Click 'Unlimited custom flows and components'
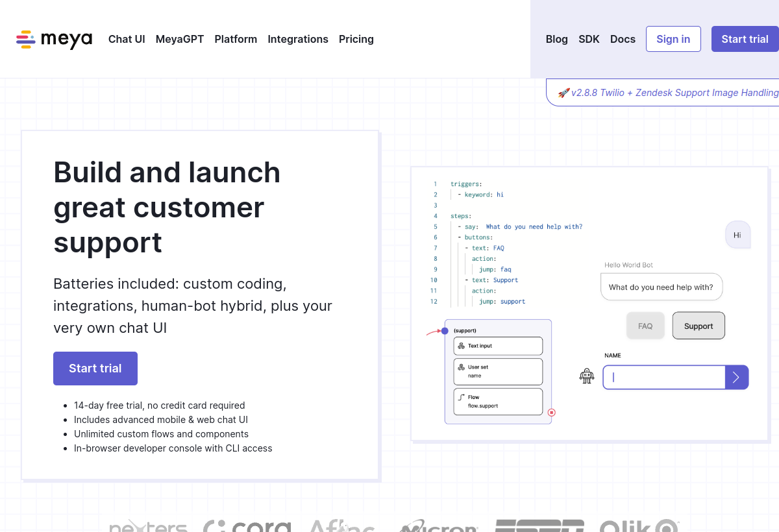The width and height of the screenshot is (779, 532). (161, 434)
